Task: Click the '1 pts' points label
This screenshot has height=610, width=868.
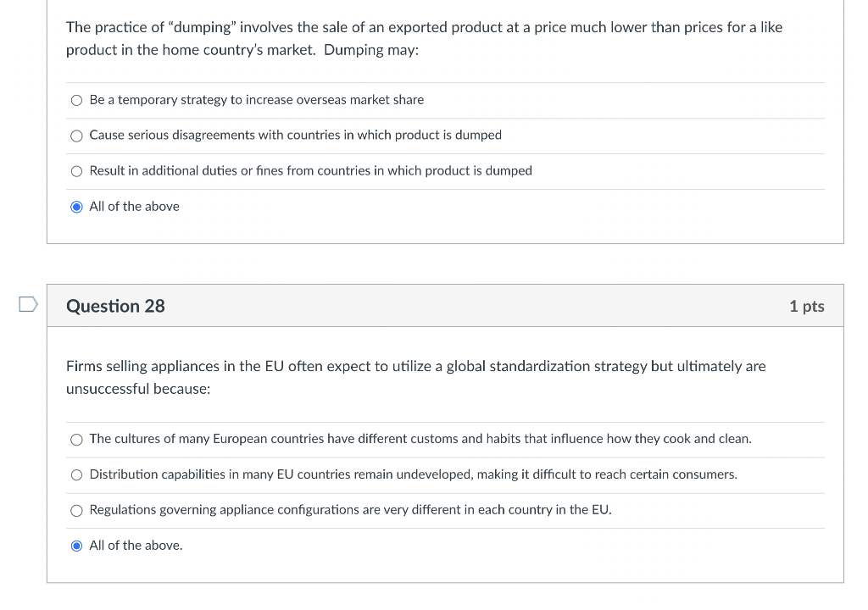Action: pos(806,307)
